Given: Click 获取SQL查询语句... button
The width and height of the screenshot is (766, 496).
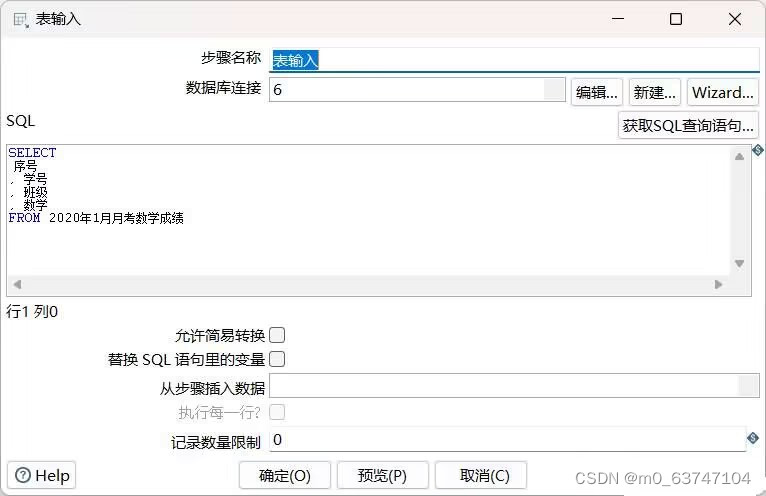Looking at the screenshot, I should coord(688,126).
